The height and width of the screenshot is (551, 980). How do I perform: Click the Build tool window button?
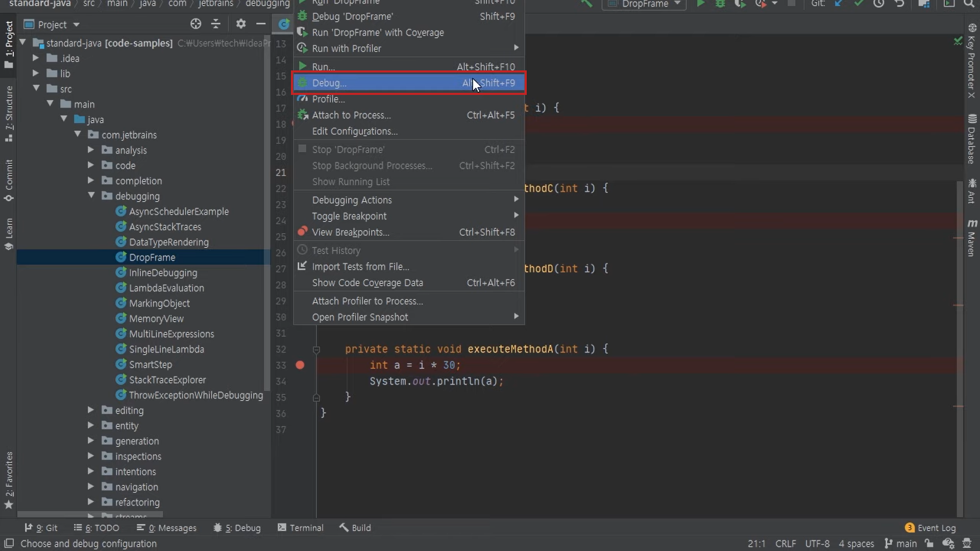[355, 528]
